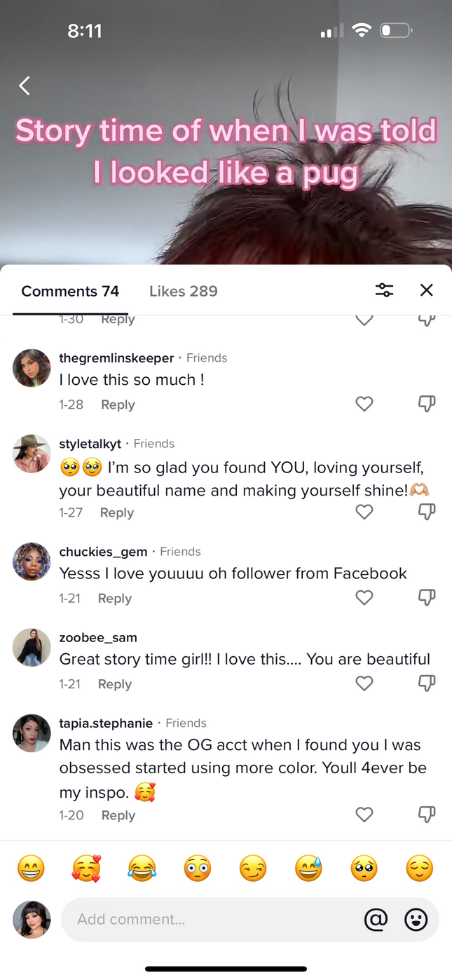Reply to tapia.stephanie's comment
The height and width of the screenshot is (980, 452).
(x=118, y=815)
